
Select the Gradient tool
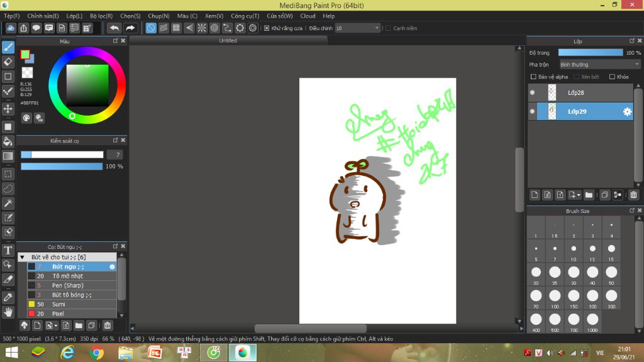point(8,156)
